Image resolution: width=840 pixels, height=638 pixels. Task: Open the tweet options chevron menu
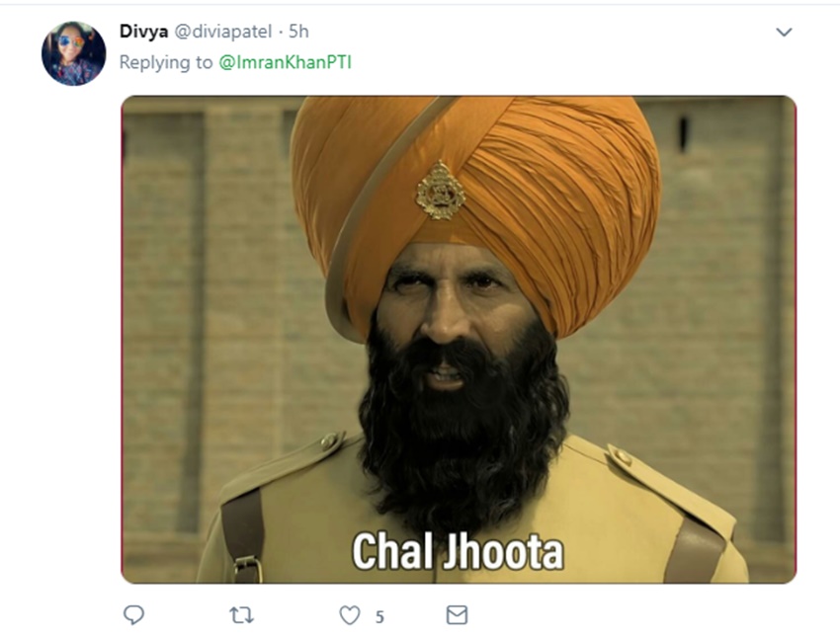784,33
